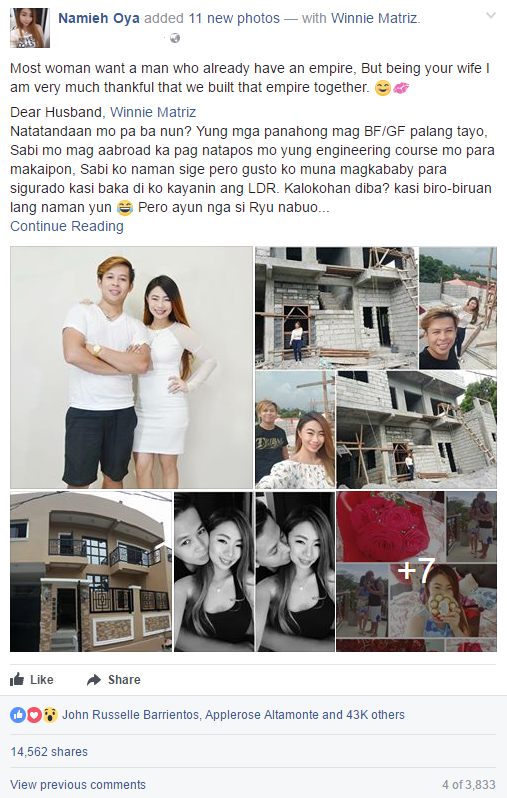The width and height of the screenshot is (507, 798).
Task: Click Winnie Matriz mention after Dear Husband
Action: [x=153, y=112]
